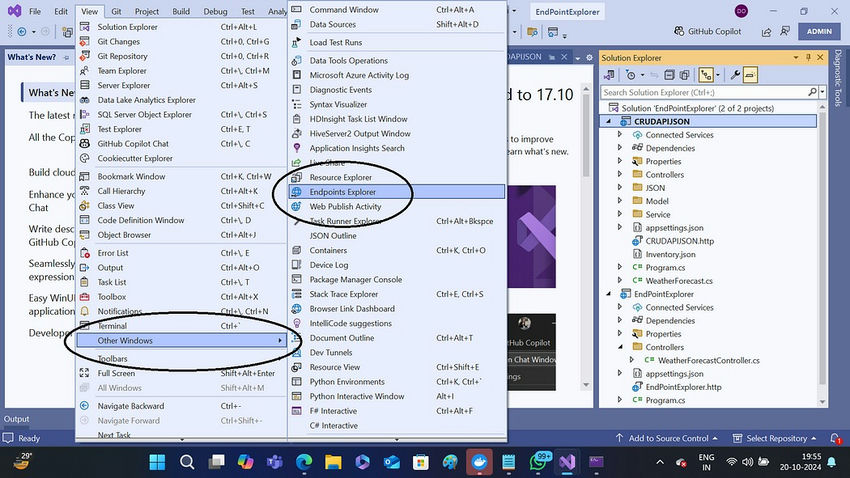The width and height of the screenshot is (850, 478).
Task: Expand the WeatherForecastController.cs node
Action: coord(632,360)
